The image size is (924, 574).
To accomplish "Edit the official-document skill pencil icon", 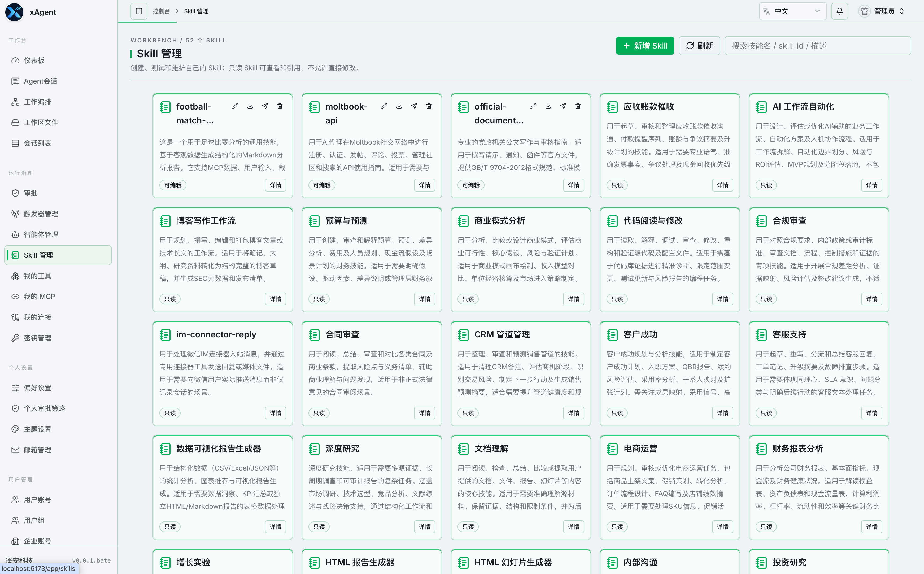I will tap(534, 106).
